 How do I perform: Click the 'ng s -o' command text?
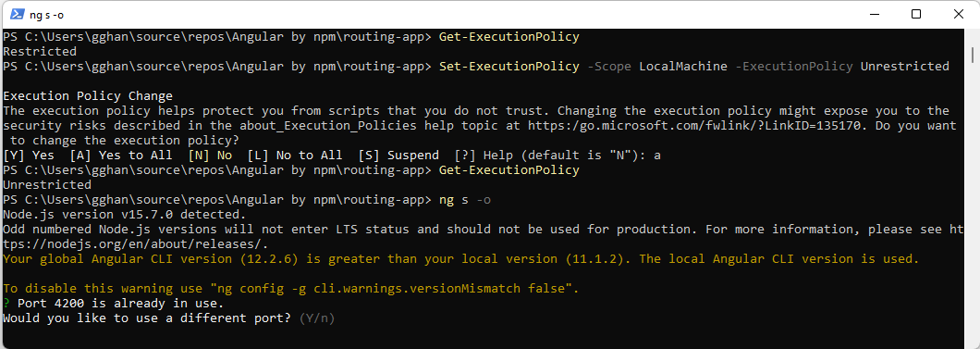pos(465,200)
